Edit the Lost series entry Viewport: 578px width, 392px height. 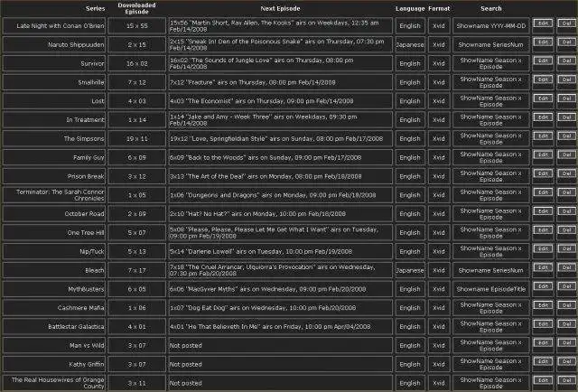(x=543, y=98)
